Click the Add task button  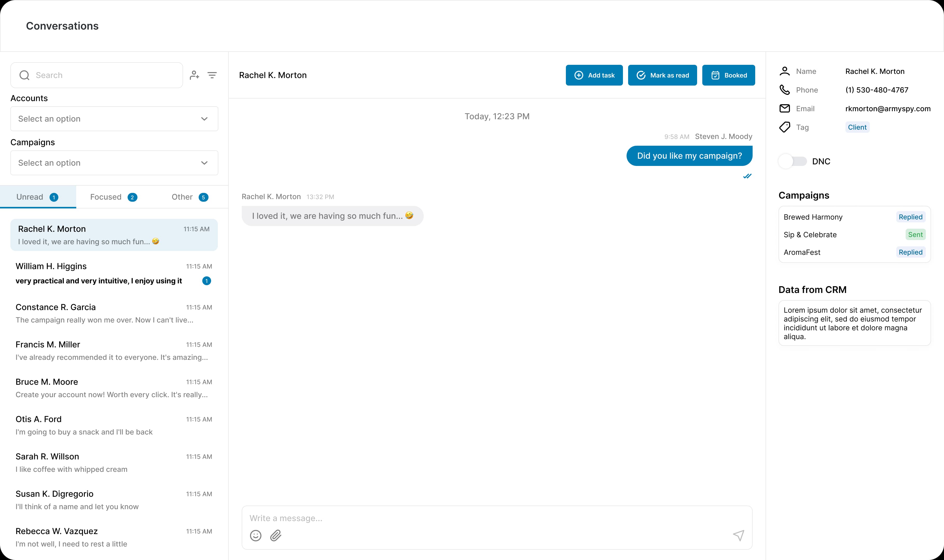point(594,75)
